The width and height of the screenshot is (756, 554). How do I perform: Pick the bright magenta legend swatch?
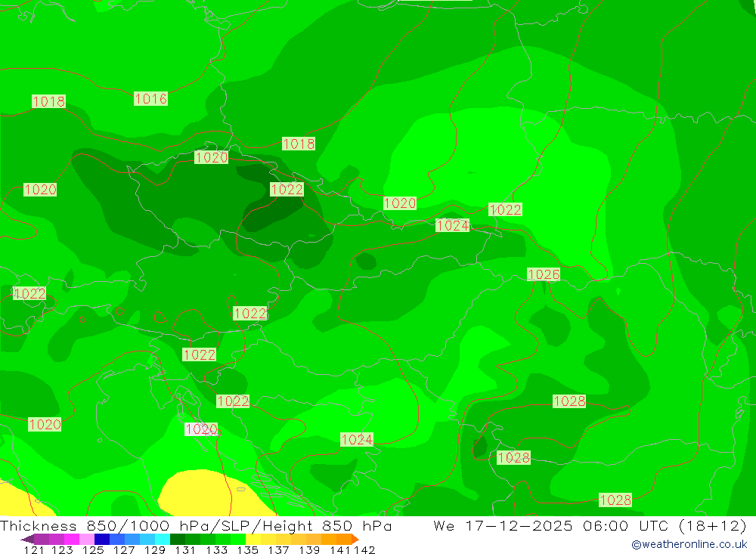(x=72, y=539)
